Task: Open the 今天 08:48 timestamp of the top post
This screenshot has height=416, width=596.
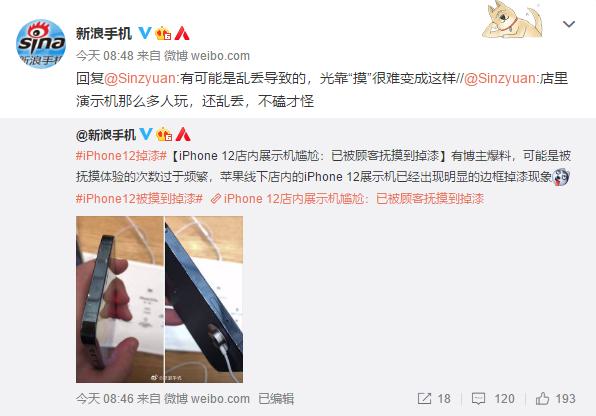Action: 105,56
